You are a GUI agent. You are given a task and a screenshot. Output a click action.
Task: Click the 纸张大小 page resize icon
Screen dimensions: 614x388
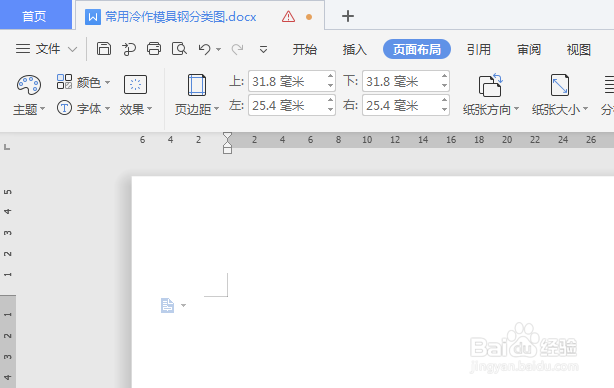click(x=560, y=85)
